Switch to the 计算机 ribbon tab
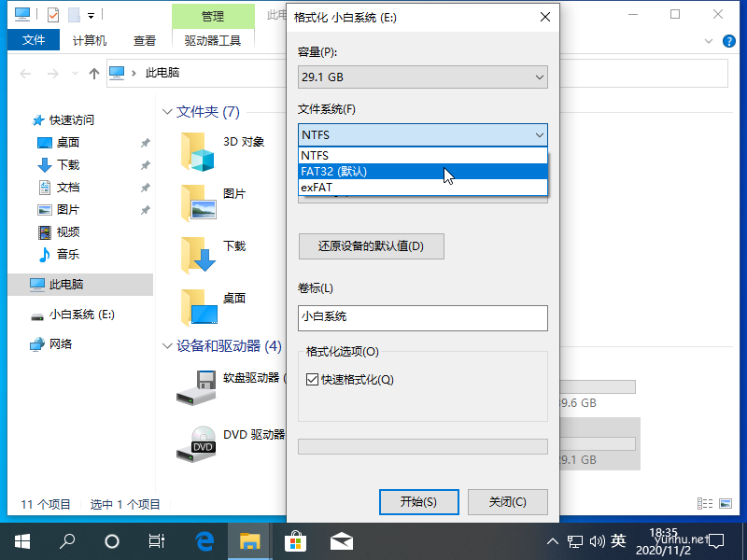 tap(92, 40)
